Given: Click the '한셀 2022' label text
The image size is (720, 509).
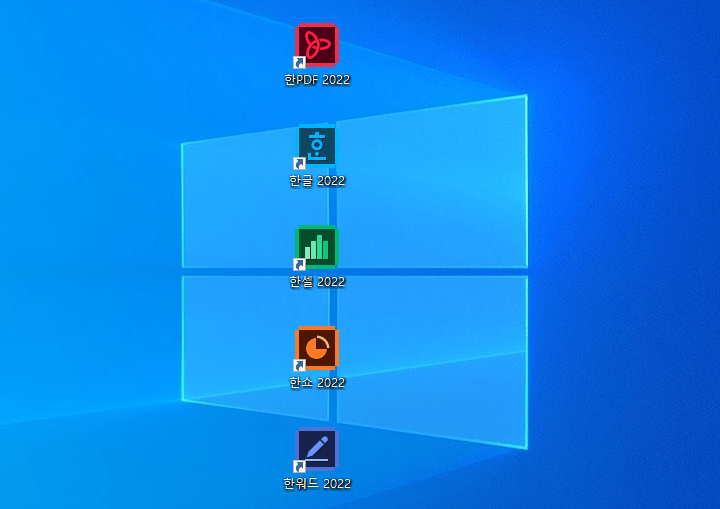Looking at the screenshot, I should [x=317, y=282].
